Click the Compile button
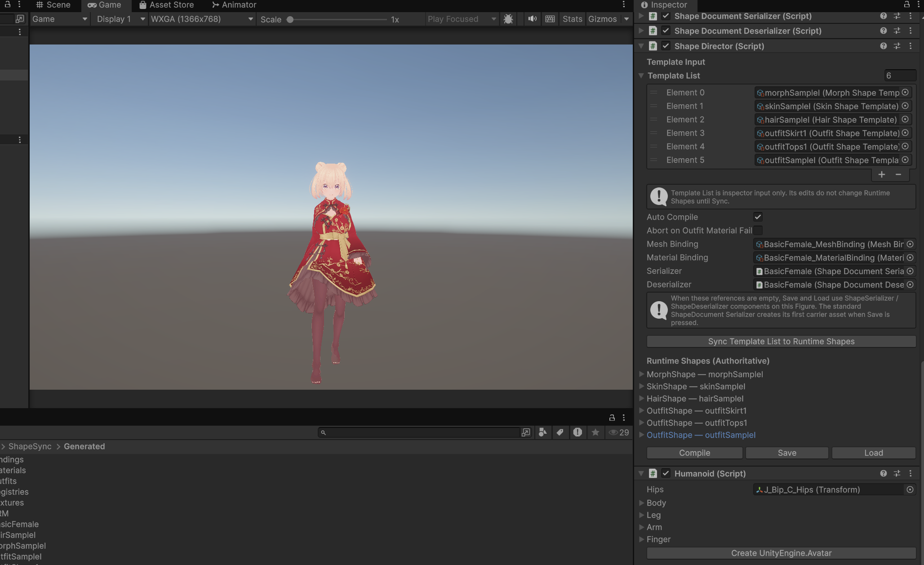The width and height of the screenshot is (924, 565). coord(694,453)
